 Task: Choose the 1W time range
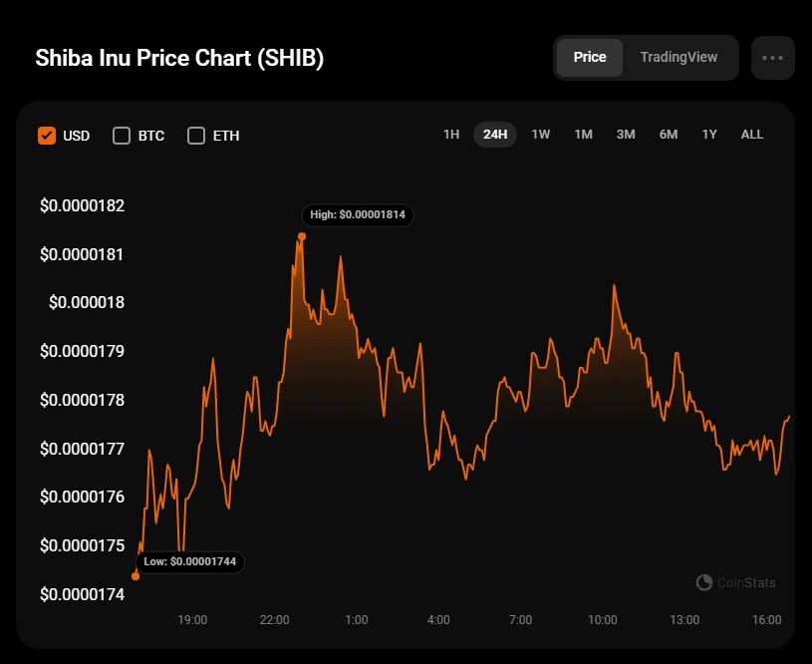pos(541,135)
